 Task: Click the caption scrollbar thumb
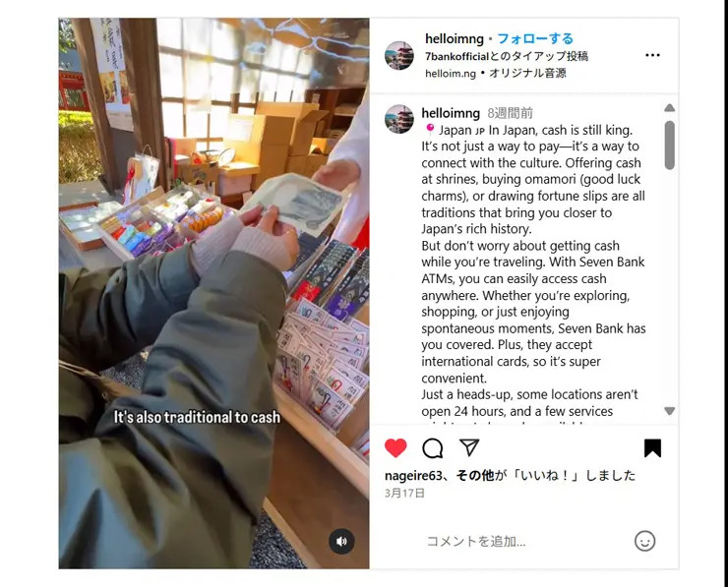point(670,145)
